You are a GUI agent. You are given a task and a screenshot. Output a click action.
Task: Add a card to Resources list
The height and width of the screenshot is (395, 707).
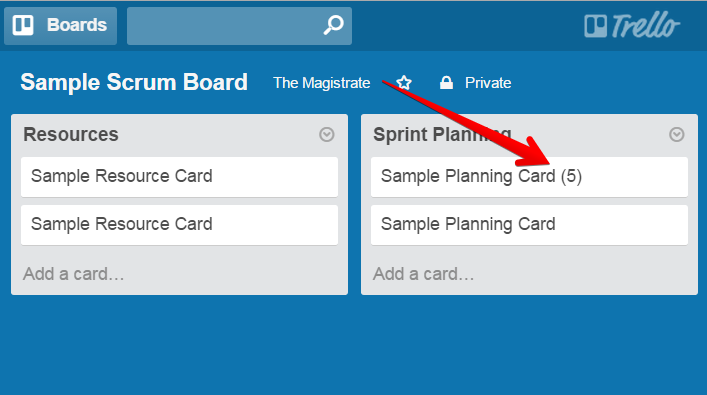pos(73,274)
